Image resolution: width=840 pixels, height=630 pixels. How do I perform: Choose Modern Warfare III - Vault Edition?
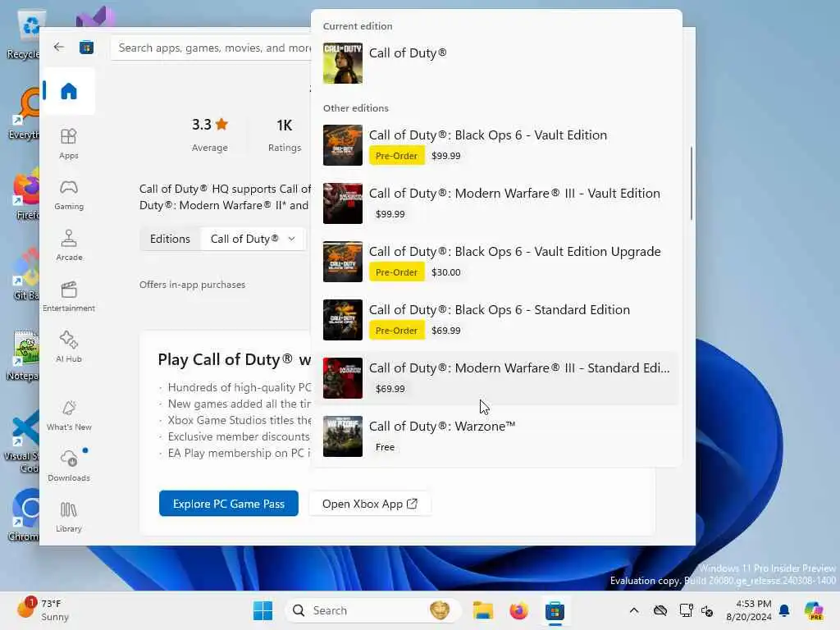pos(495,203)
